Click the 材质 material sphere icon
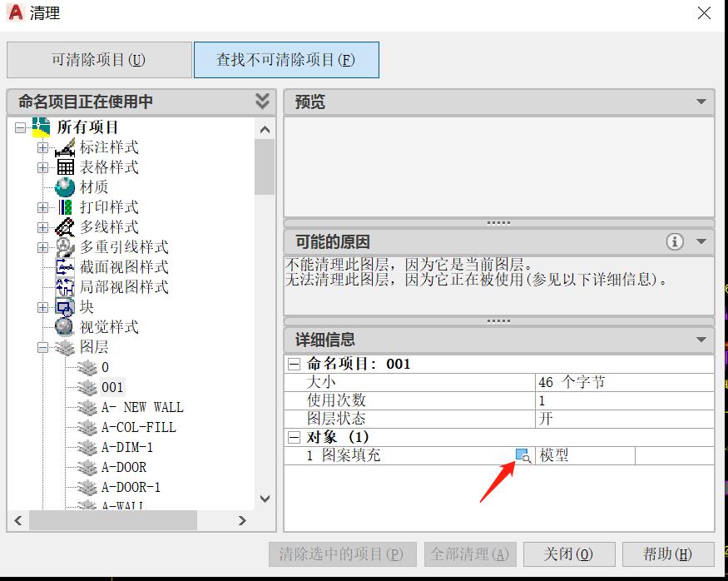The width and height of the screenshot is (728, 581). coord(65,187)
